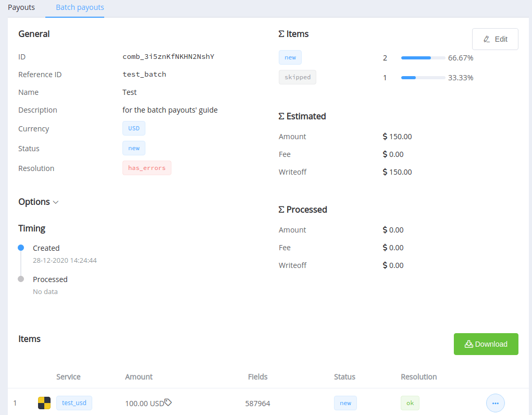532x415 pixels.
Task: Click the Status column header
Action: coord(344,377)
